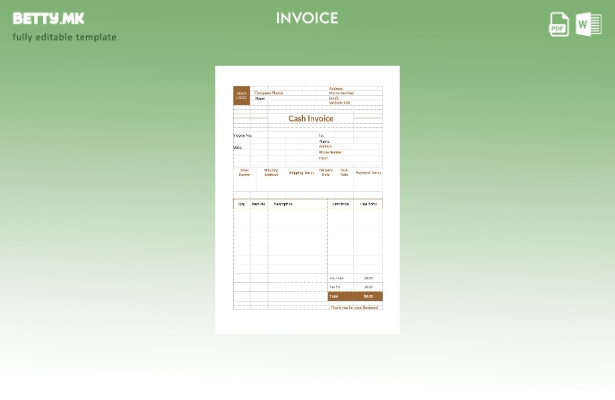Click the Description column header
Image resolution: width=615 pixels, height=400 pixels.
283,204
